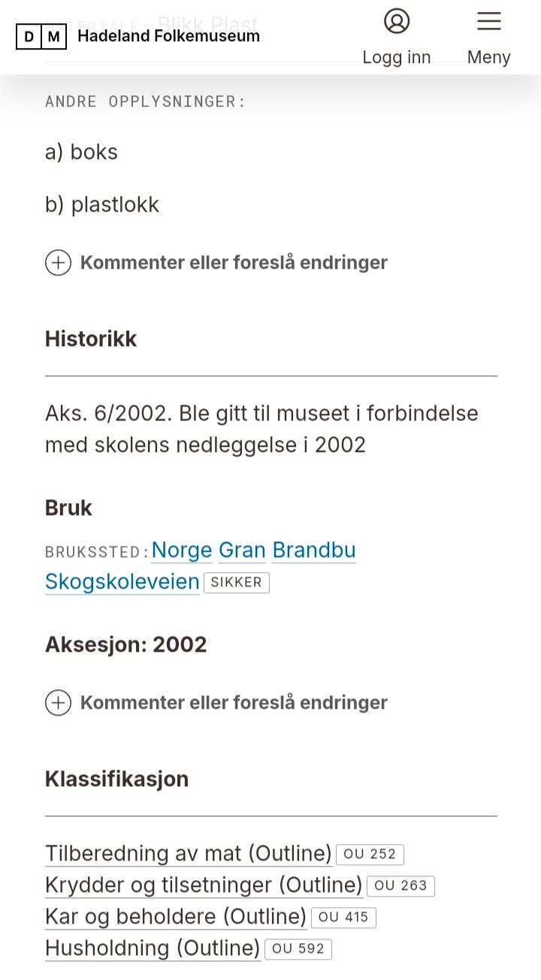Image resolution: width=541 pixels, height=980 pixels.
Task: Open the Norge bruksted link
Action: pyautogui.click(x=181, y=550)
